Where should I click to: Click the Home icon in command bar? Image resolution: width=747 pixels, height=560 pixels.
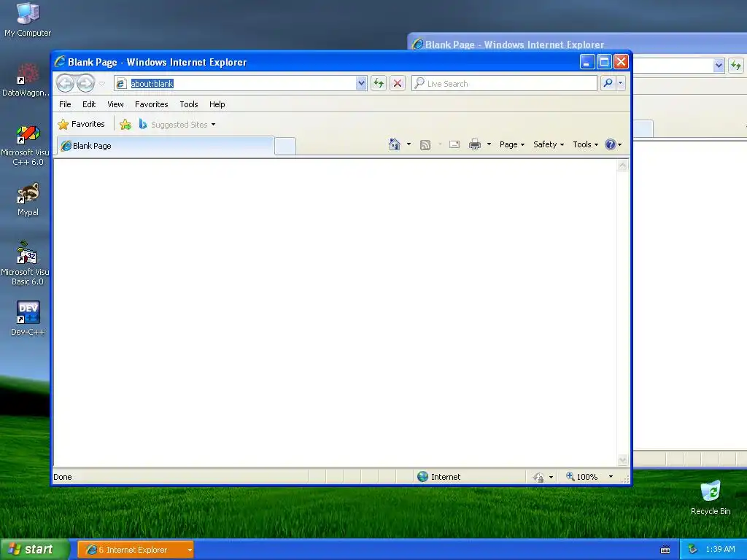(x=395, y=144)
